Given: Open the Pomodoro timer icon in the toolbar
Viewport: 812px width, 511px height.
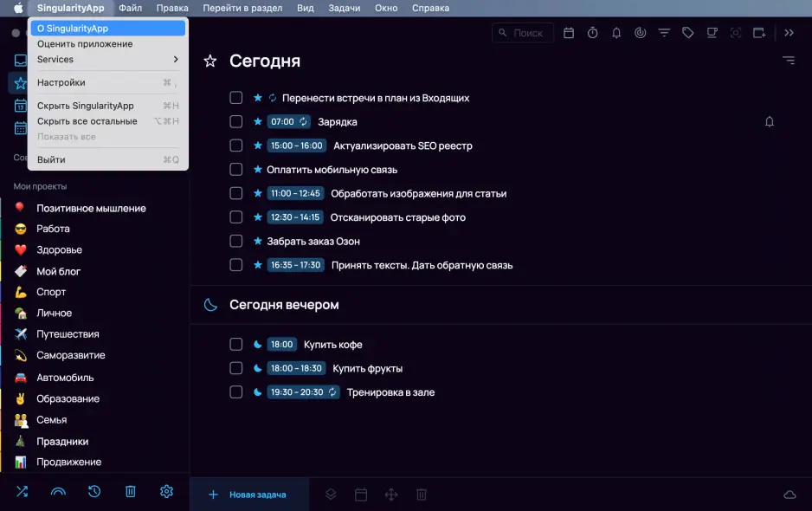Looking at the screenshot, I should tap(591, 32).
